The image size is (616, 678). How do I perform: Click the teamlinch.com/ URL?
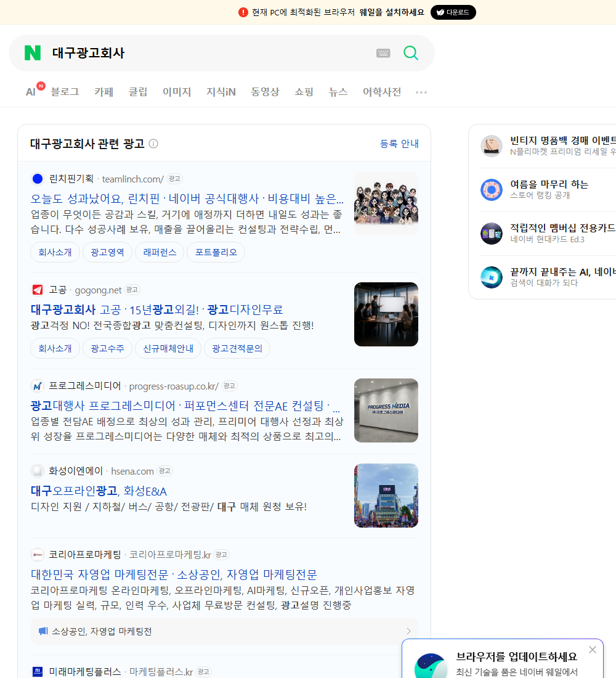tap(132, 179)
